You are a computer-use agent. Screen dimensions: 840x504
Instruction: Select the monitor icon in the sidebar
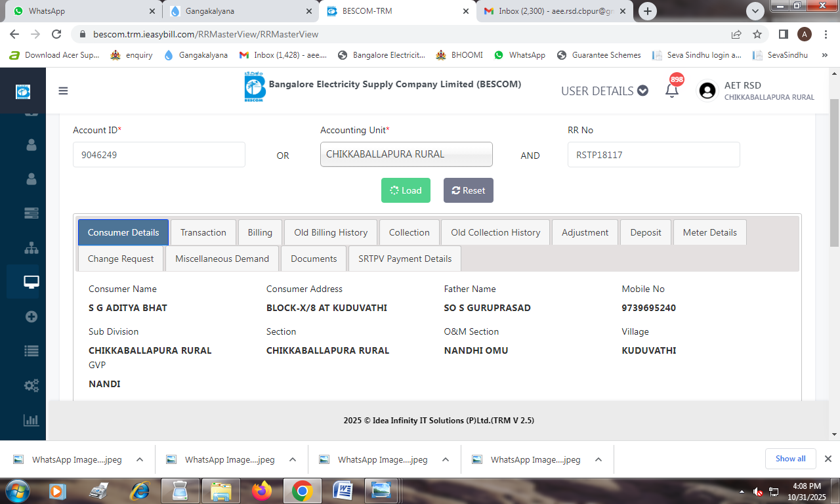tap(31, 282)
